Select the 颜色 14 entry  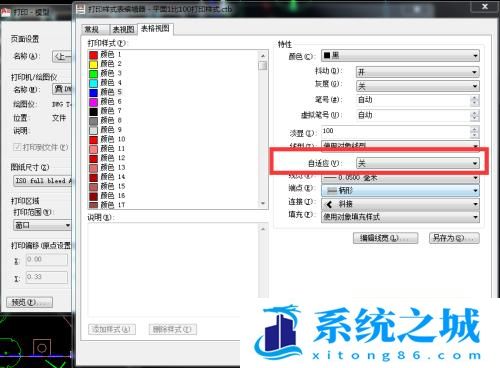[107, 177]
